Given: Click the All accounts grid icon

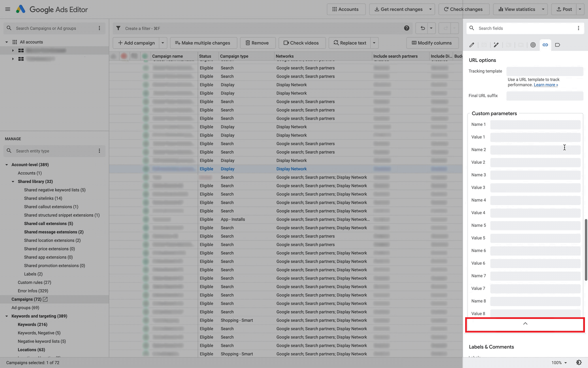Looking at the screenshot, I should click(x=15, y=42).
